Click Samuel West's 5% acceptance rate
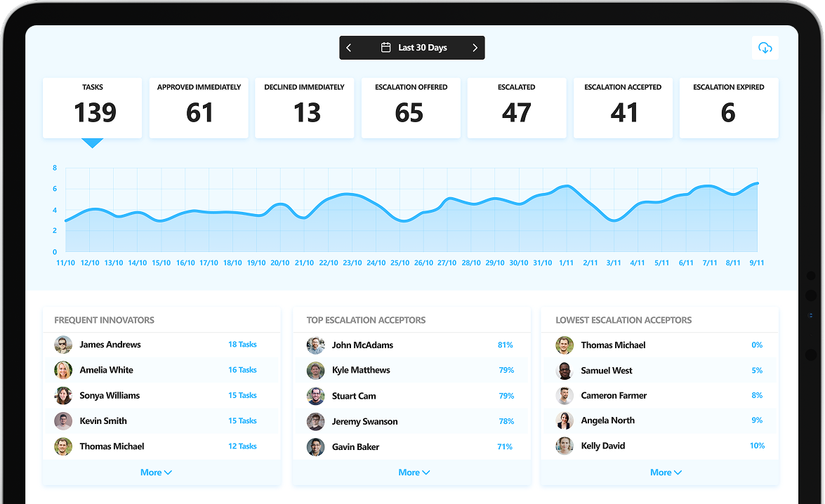 click(x=757, y=371)
